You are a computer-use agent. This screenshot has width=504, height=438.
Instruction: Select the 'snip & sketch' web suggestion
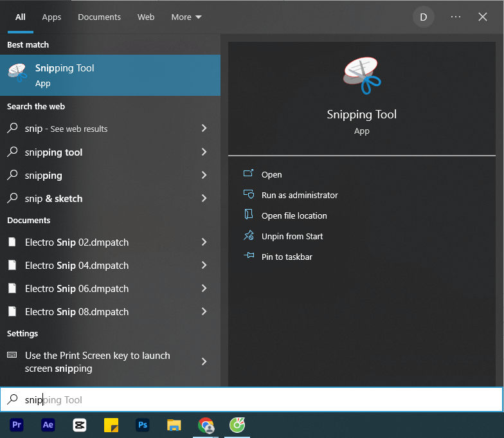[x=111, y=198]
